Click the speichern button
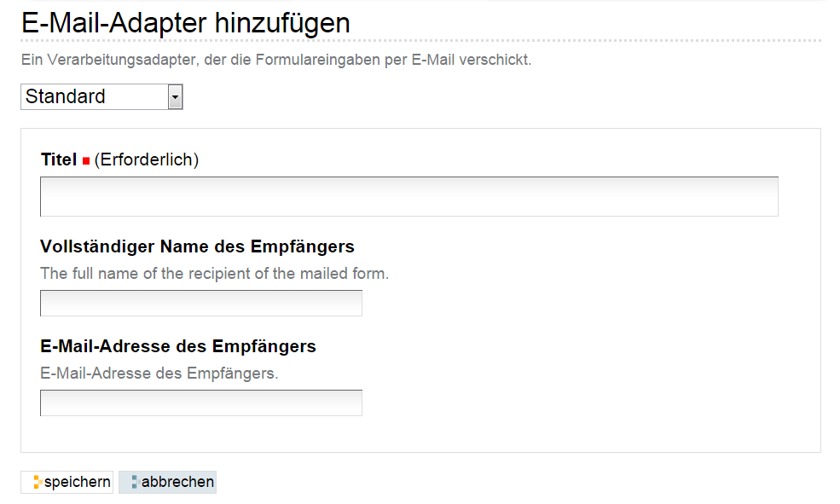The image size is (840, 504). click(x=67, y=482)
